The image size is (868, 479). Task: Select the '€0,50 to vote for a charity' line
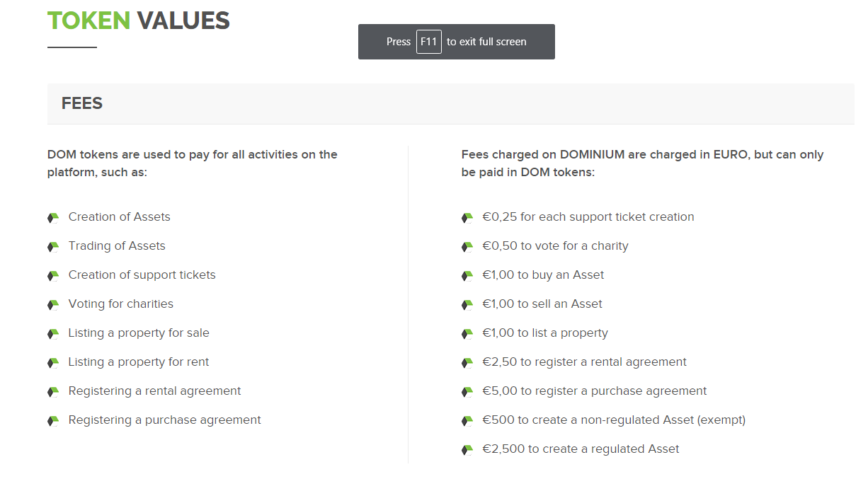[x=555, y=246]
